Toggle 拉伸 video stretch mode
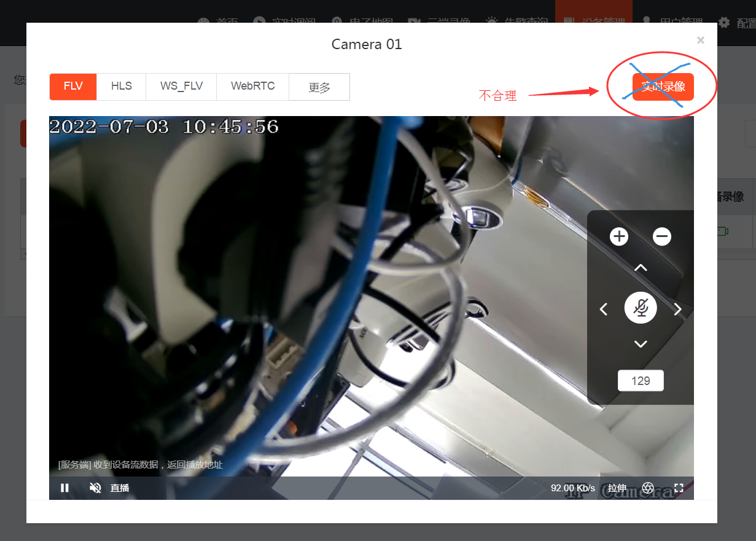The image size is (756, 541). [616, 488]
